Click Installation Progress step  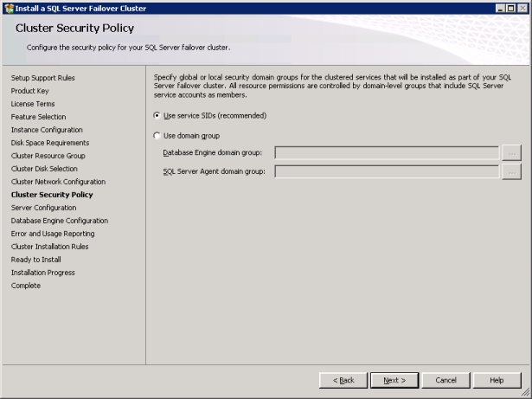(x=42, y=273)
